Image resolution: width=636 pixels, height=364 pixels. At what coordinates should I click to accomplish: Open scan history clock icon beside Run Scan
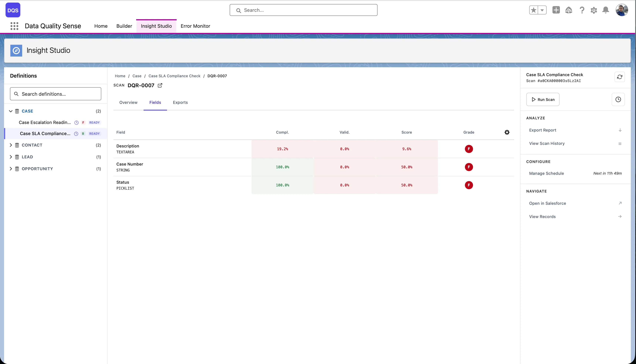[618, 100]
